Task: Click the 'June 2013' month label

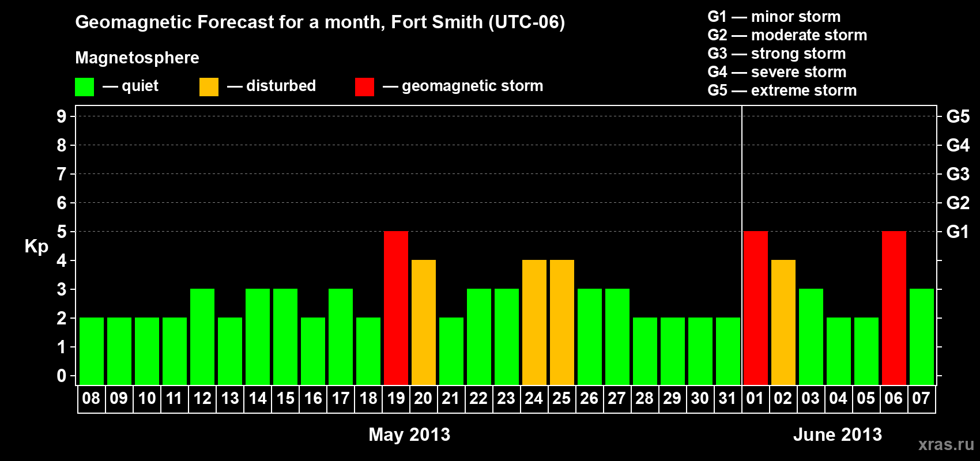Action: tap(838, 434)
